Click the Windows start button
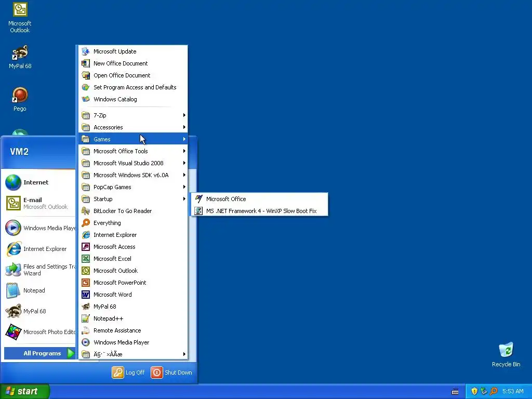The height and width of the screenshot is (399, 532). tap(25, 391)
